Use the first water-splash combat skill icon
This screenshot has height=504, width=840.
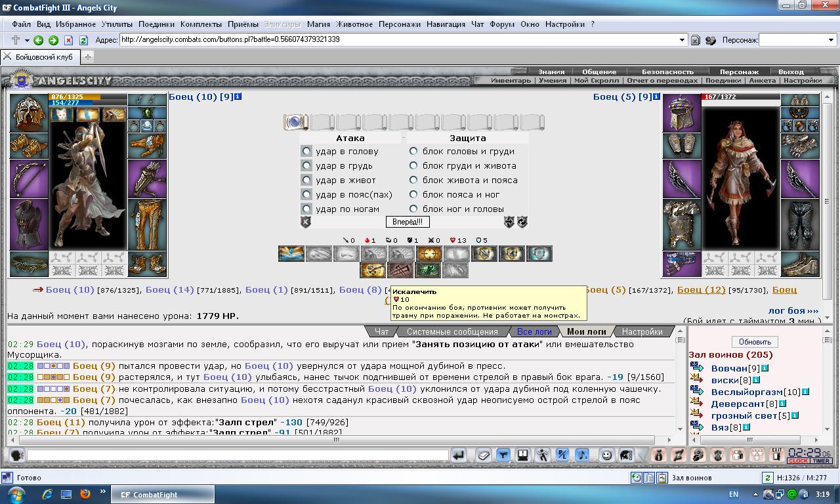291,253
